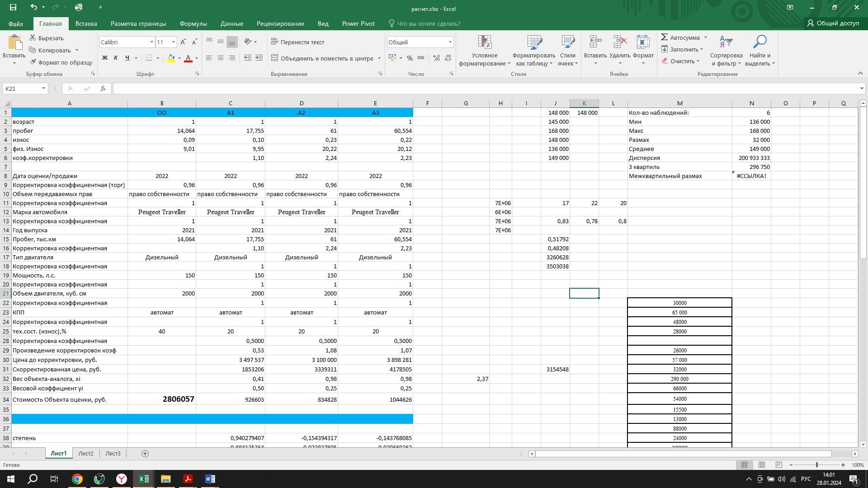Click the Общий доступ share button
Image resolution: width=868 pixels, height=488 pixels.
click(x=833, y=23)
